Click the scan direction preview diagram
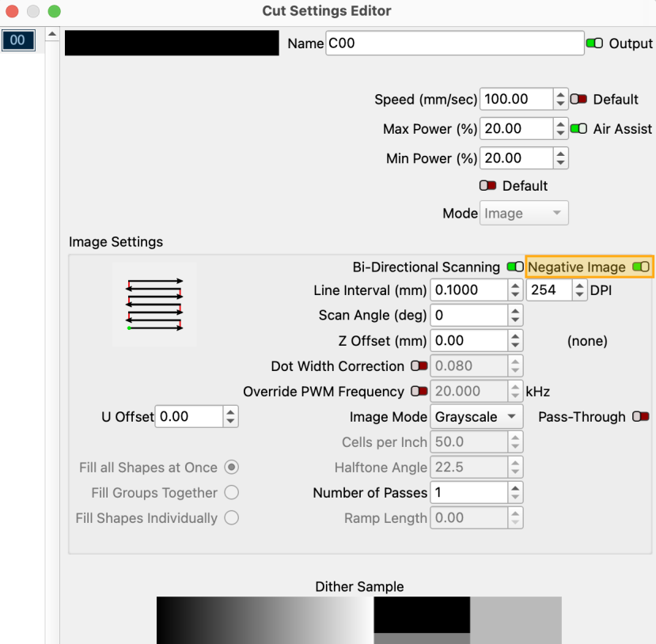The image size is (656, 644). pos(154,304)
